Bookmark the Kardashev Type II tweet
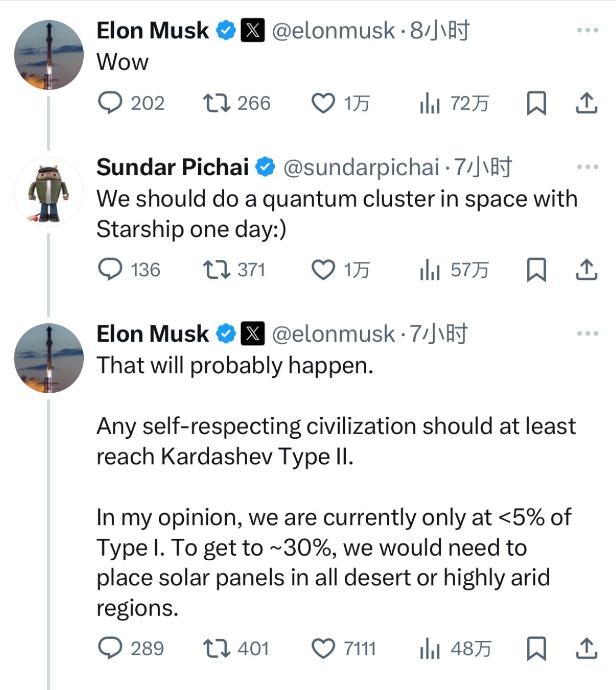The width and height of the screenshot is (616, 690). pyautogui.click(x=536, y=648)
